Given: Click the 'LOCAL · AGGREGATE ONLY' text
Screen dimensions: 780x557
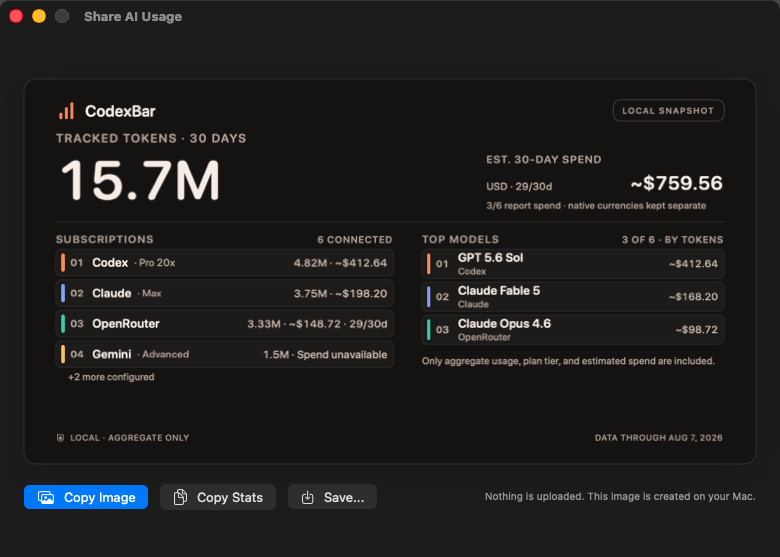Looking at the screenshot, I should [129, 438].
